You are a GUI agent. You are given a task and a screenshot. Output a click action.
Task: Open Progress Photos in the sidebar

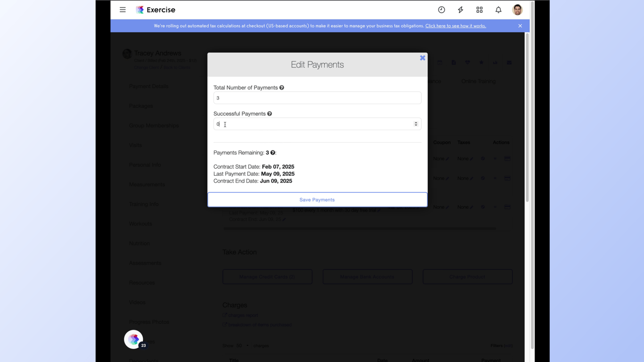click(149, 322)
